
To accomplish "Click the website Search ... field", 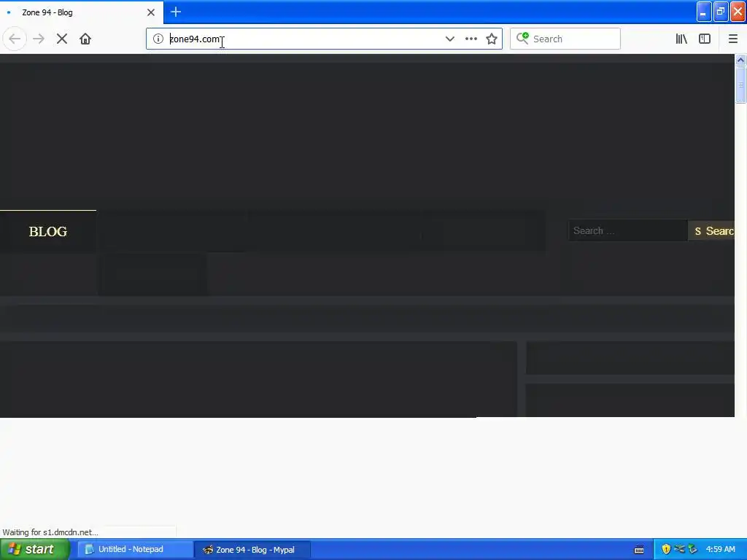I will coord(627,230).
